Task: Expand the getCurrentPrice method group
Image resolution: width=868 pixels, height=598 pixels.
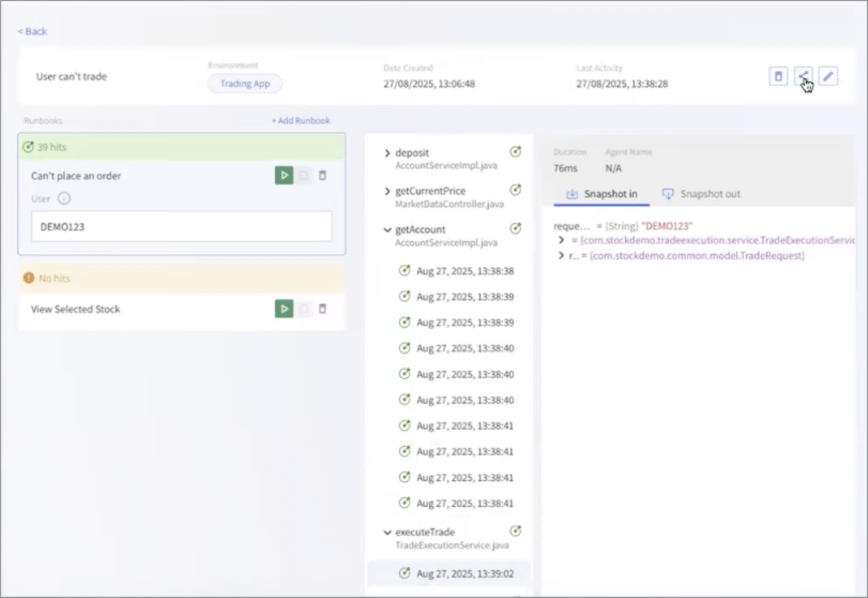Action: [387, 191]
